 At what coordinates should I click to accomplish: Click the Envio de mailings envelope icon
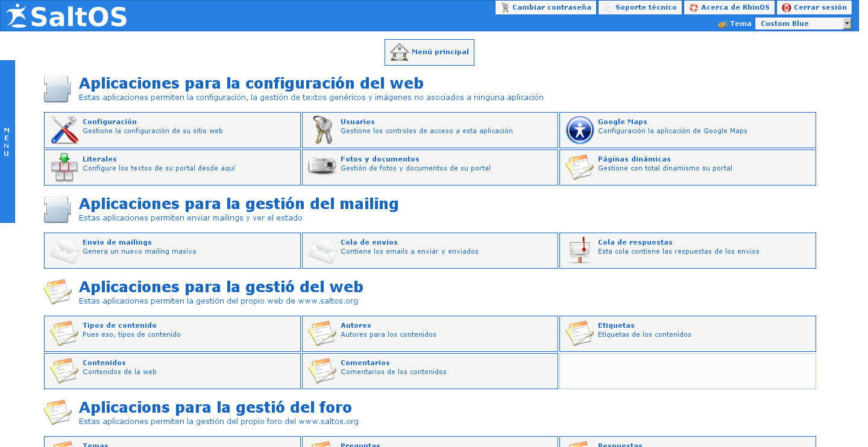click(64, 251)
